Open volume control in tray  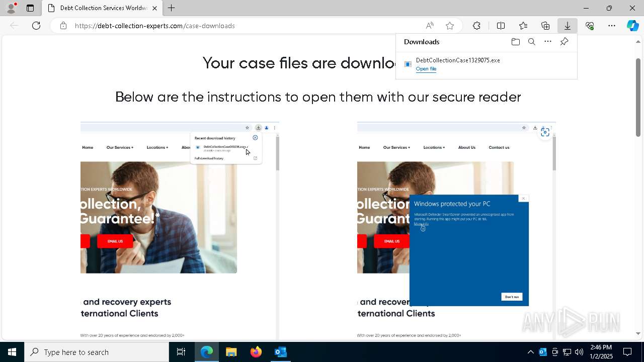(x=579, y=352)
